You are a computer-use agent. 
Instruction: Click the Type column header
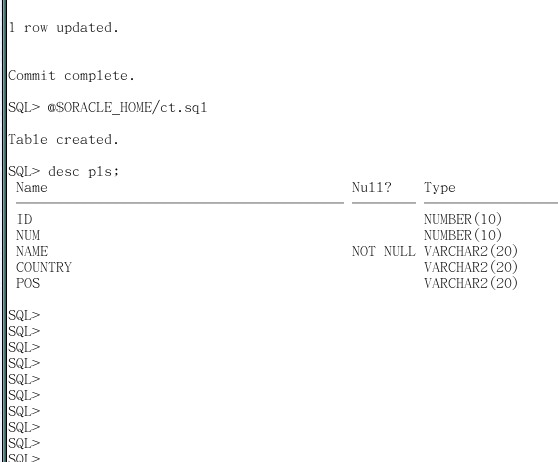point(440,188)
